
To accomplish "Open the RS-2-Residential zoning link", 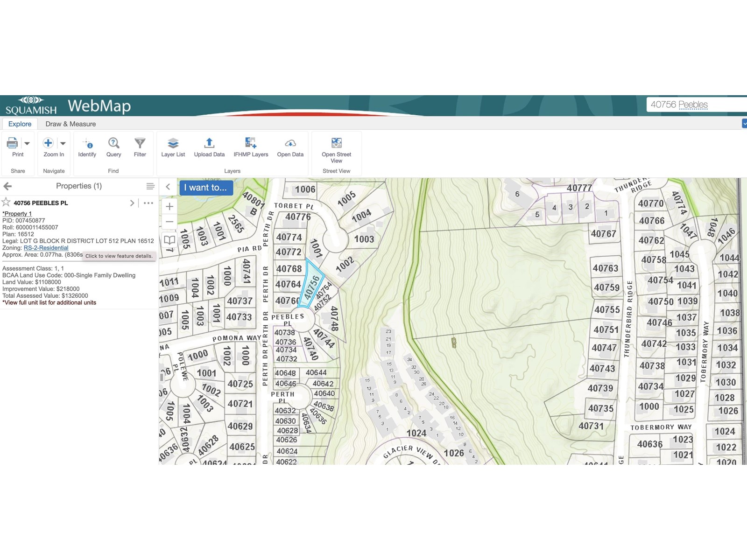I will (46, 248).
